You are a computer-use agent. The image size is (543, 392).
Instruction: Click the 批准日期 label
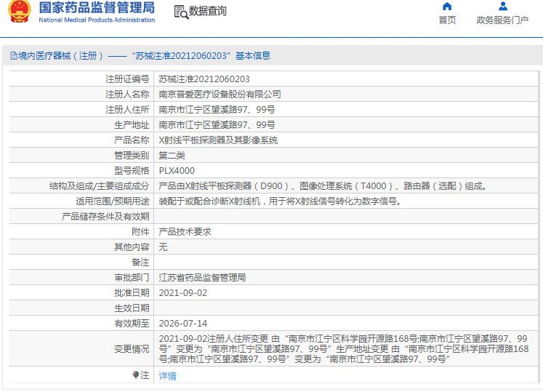132,293
